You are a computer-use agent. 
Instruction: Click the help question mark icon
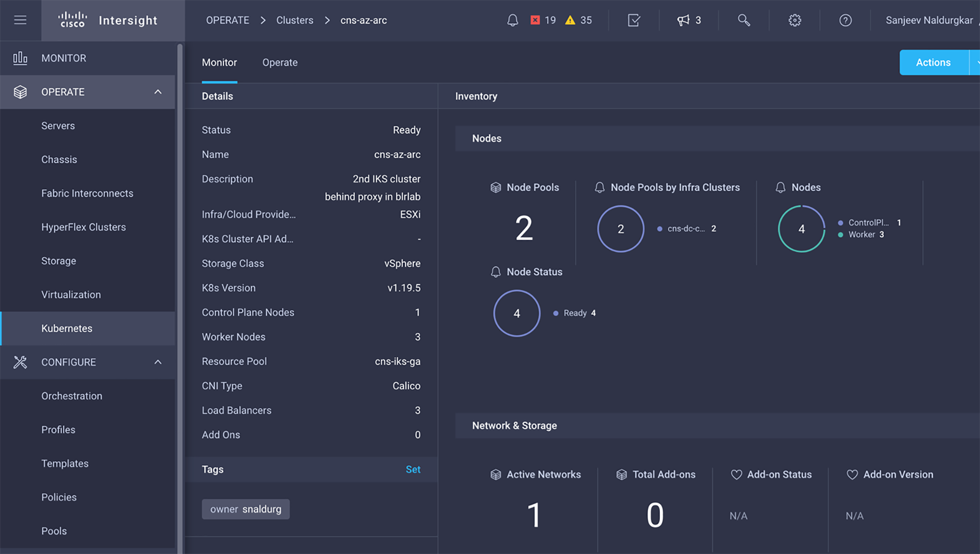[x=845, y=20]
